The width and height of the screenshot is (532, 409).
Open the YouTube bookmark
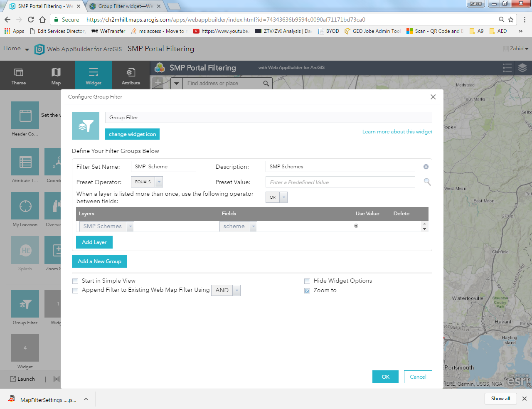pos(221,31)
